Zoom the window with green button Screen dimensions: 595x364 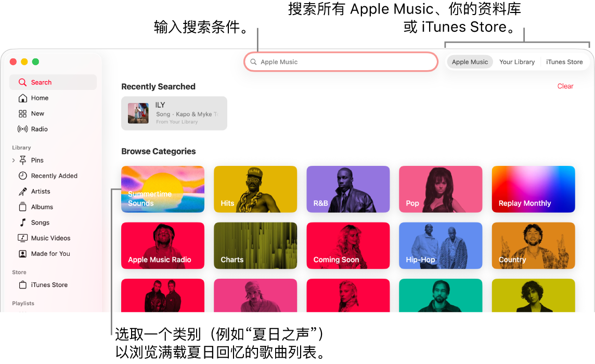pyautogui.click(x=36, y=62)
